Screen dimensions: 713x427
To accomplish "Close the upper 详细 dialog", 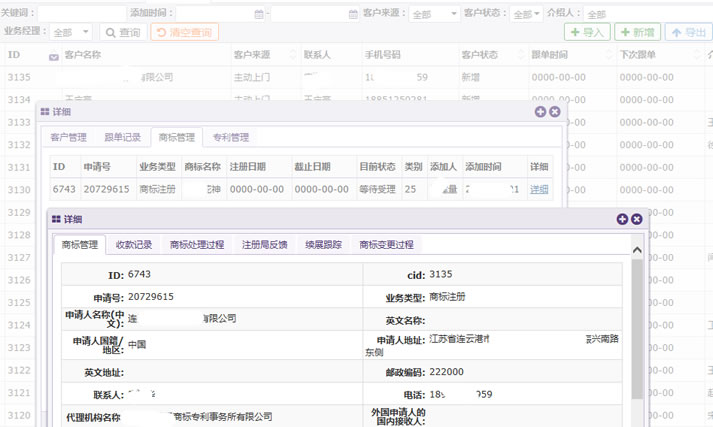I will (x=555, y=112).
